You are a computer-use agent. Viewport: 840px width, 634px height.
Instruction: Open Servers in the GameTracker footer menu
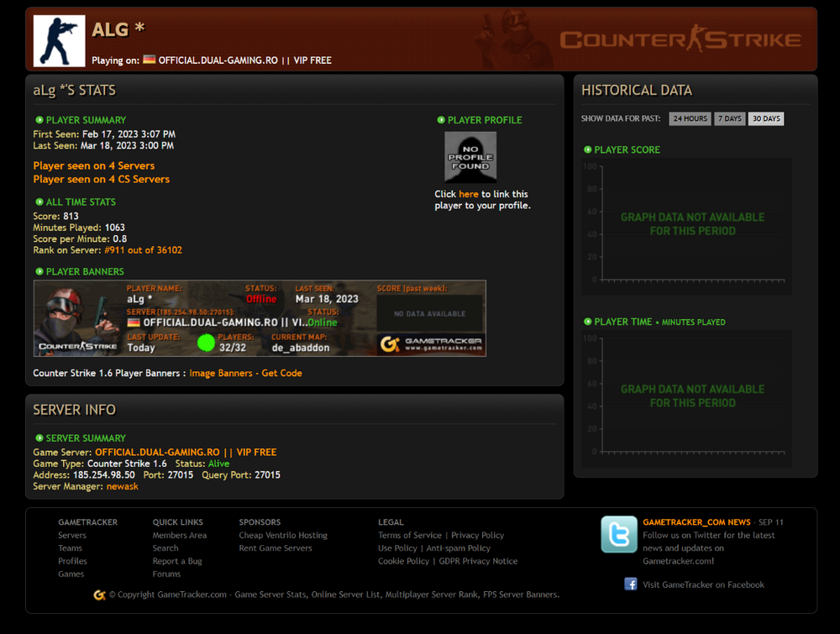(x=71, y=535)
